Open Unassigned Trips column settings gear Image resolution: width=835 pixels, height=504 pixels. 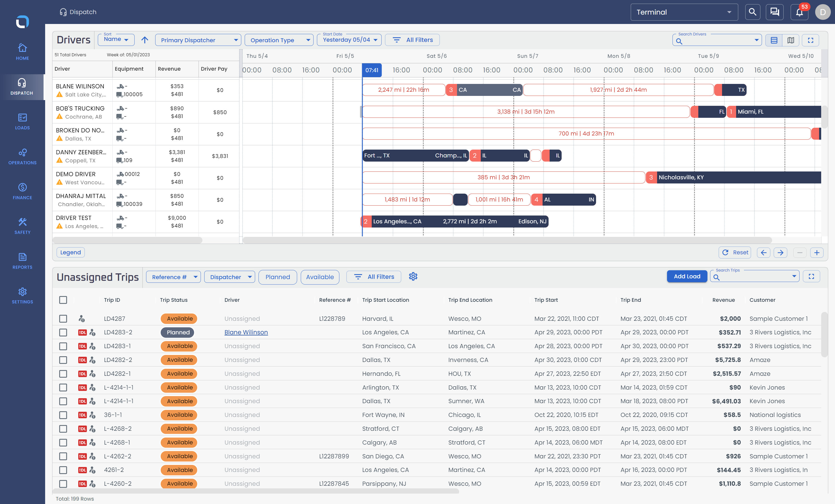click(413, 276)
